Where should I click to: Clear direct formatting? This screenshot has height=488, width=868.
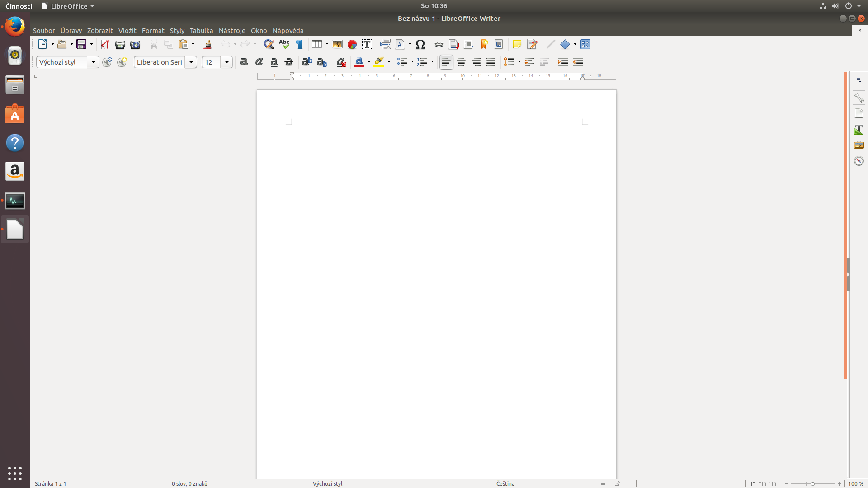coord(341,62)
